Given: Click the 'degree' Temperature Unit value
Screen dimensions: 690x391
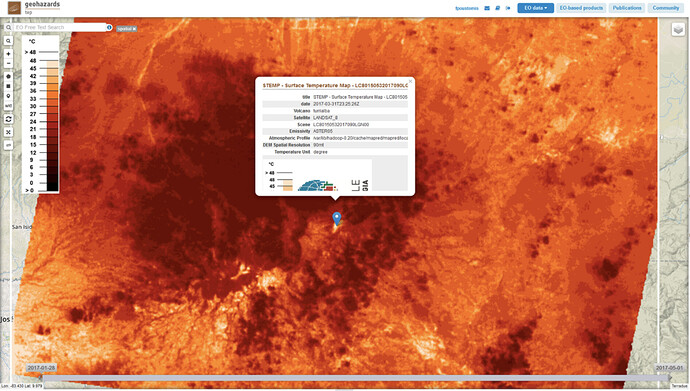Looking at the screenshot, I should 320,152.
